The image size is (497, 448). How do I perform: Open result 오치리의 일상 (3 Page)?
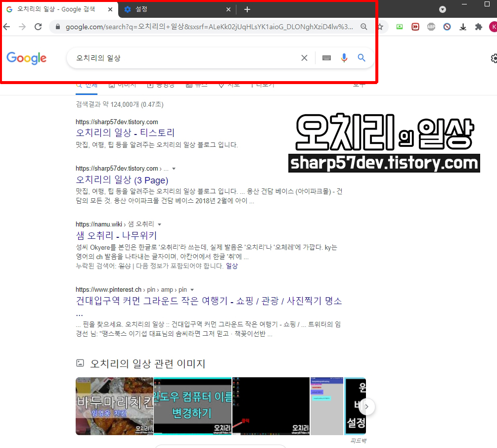[122, 179]
